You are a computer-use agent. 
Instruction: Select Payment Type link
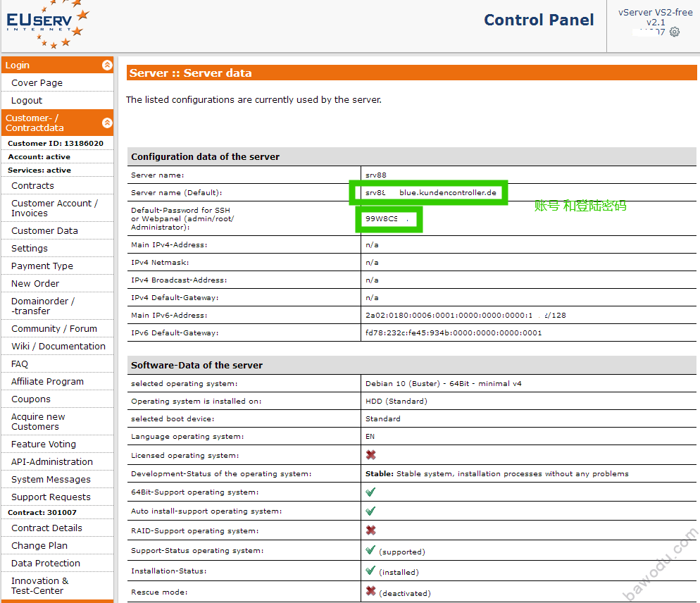(42, 266)
